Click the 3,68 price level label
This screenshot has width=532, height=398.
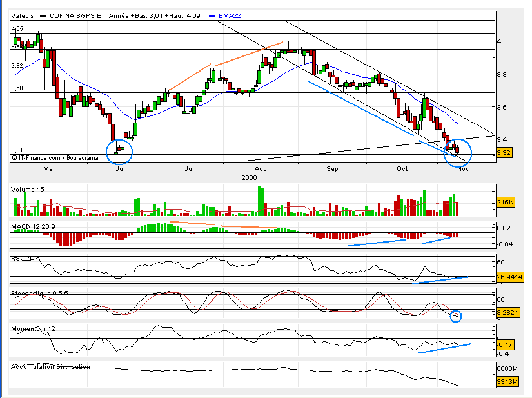tap(17, 88)
